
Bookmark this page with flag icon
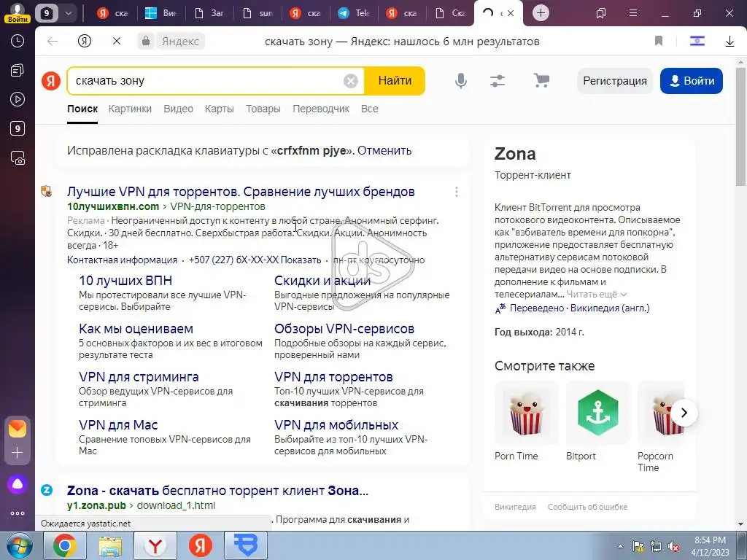point(659,42)
